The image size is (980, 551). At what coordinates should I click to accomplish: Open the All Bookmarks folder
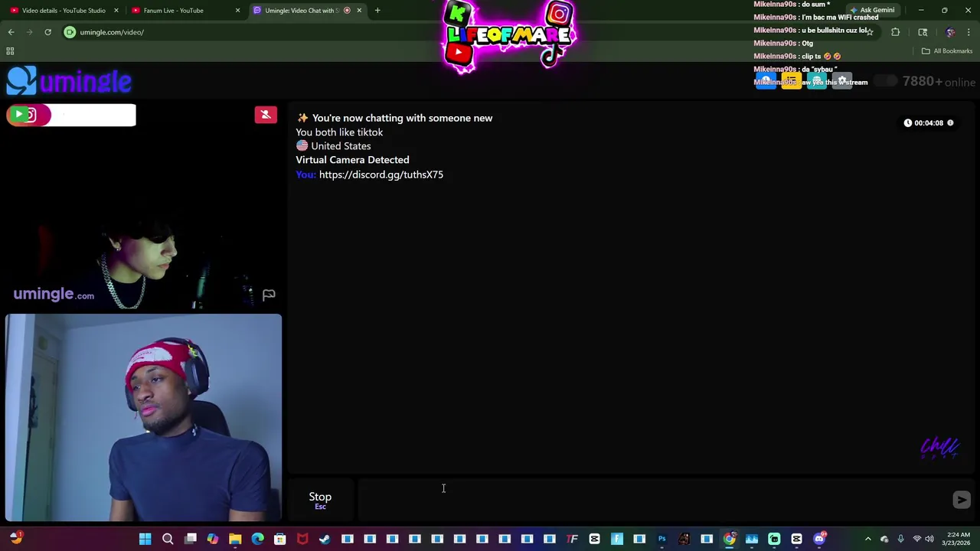947,51
